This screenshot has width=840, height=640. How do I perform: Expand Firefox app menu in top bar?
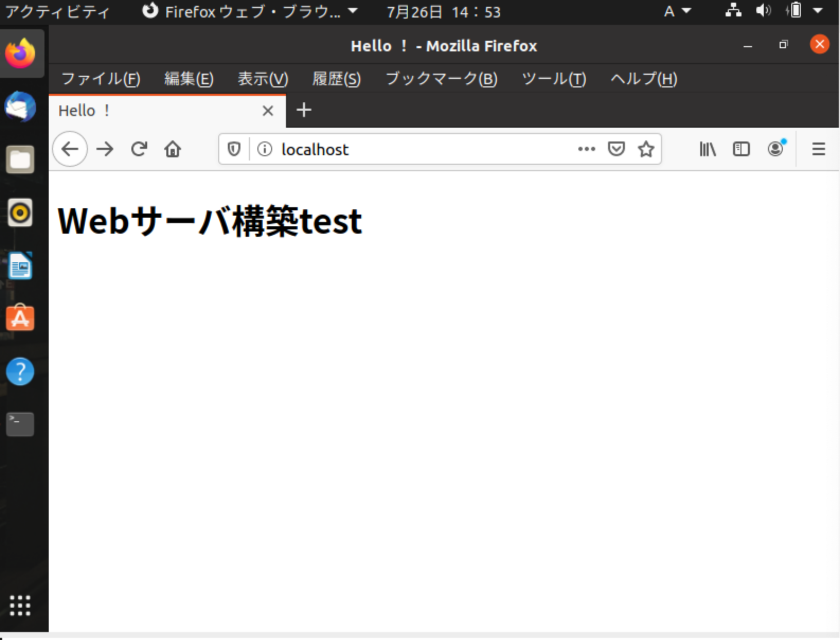[x=250, y=12]
